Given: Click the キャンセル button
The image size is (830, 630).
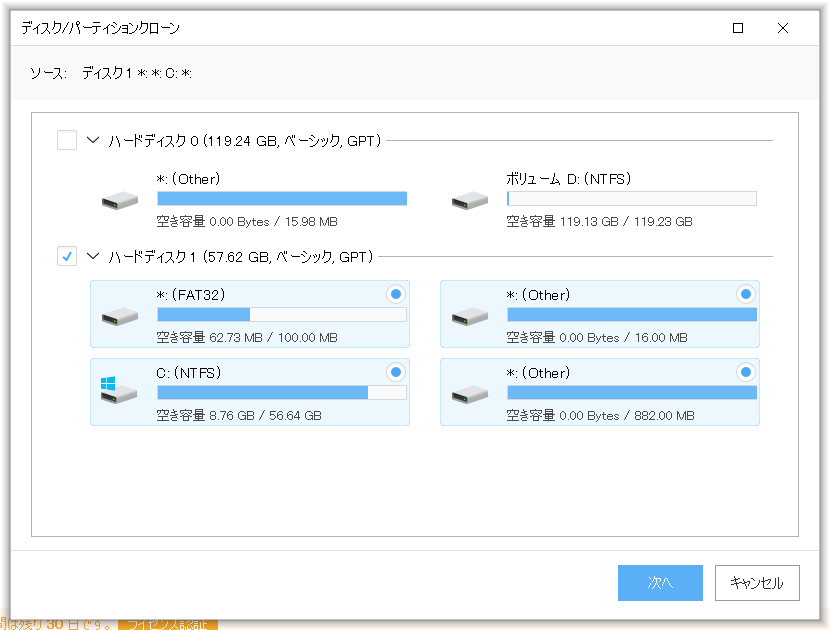Looking at the screenshot, I should click(x=755, y=582).
